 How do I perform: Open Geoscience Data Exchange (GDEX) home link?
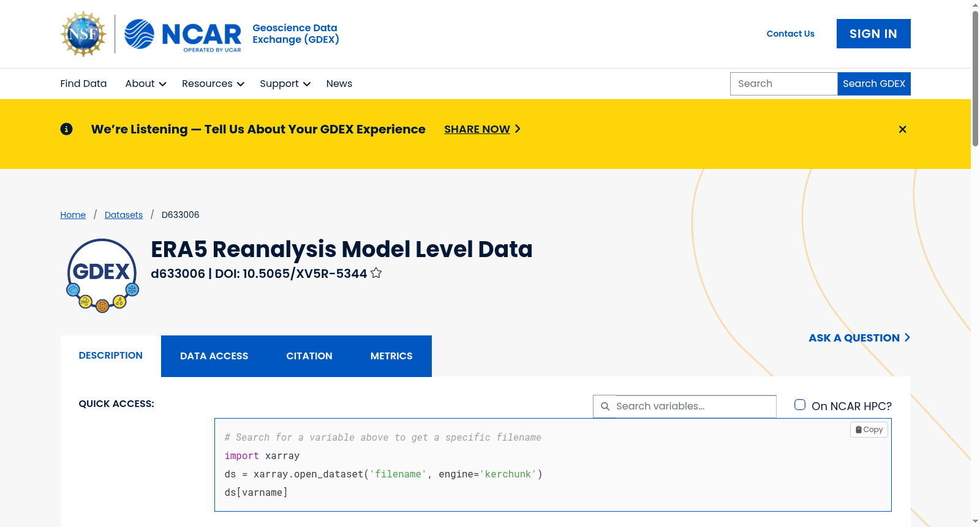click(x=296, y=34)
